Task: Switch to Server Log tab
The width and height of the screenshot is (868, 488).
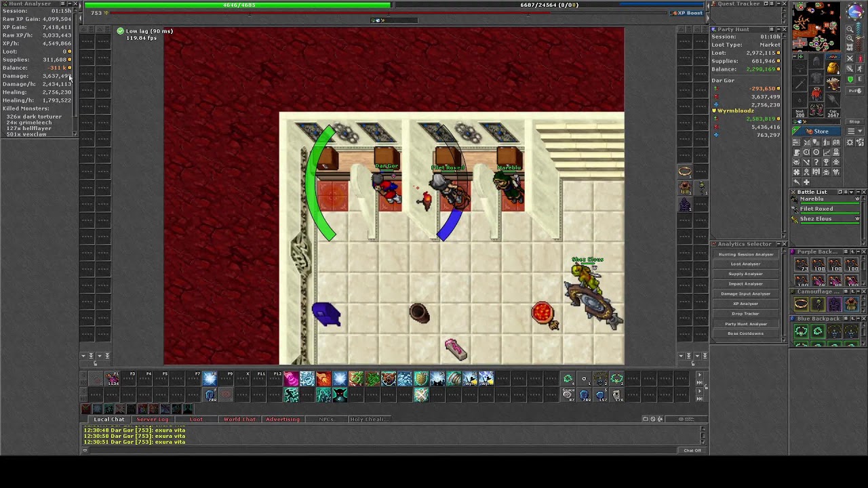Action: click(x=152, y=419)
